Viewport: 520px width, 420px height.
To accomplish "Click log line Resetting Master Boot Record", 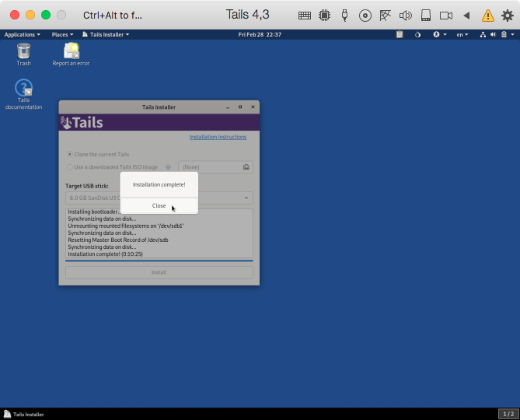I will click(x=118, y=240).
